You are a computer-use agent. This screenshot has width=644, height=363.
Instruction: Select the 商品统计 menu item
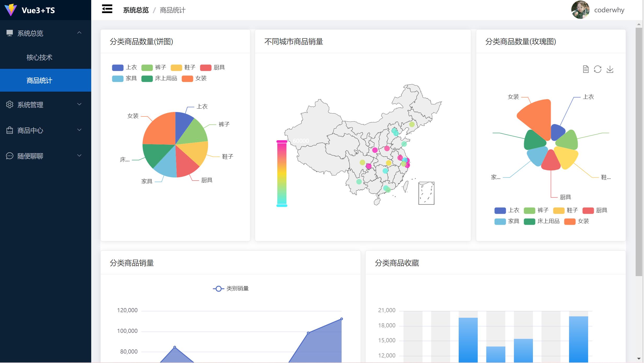(x=39, y=80)
